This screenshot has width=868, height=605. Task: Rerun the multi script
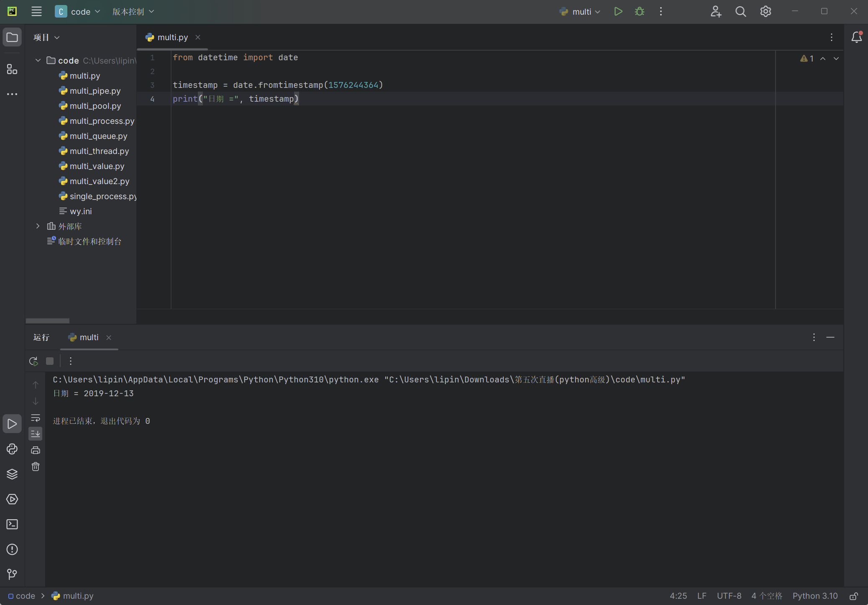(33, 361)
